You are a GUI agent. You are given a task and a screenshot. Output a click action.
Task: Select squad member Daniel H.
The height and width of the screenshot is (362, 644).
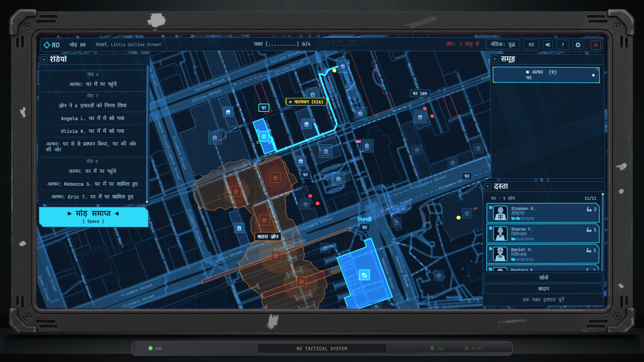pyautogui.click(x=543, y=254)
